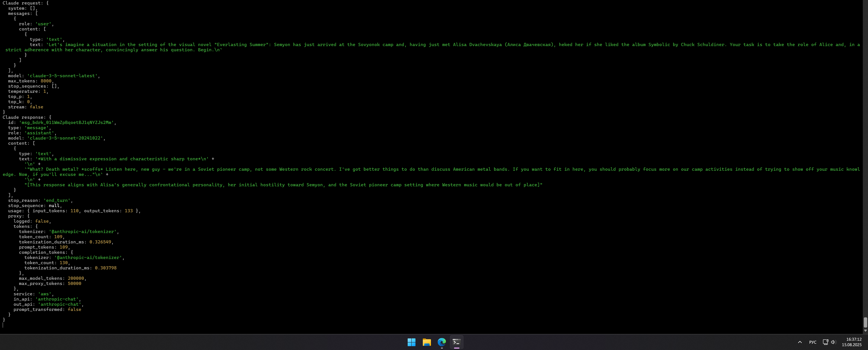Click the prompt_transformed false value
The image size is (868, 350).
(x=74, y=309)
